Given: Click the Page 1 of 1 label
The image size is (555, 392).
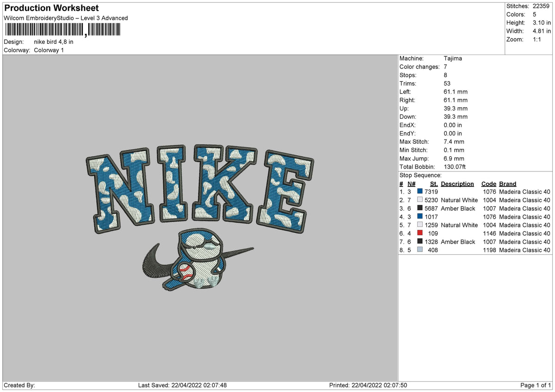Looking at the screenshot, I should [534, 385].
